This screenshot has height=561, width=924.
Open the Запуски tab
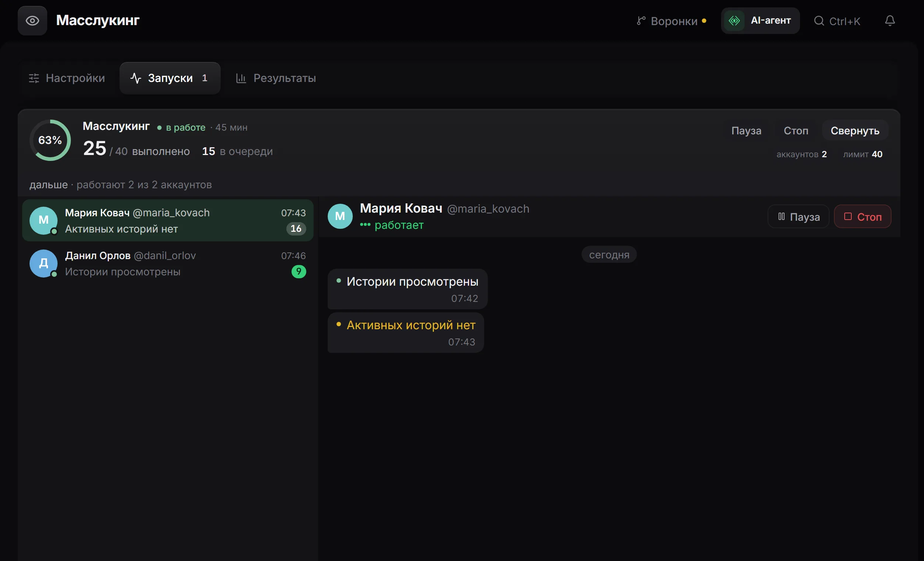(170, 78)
